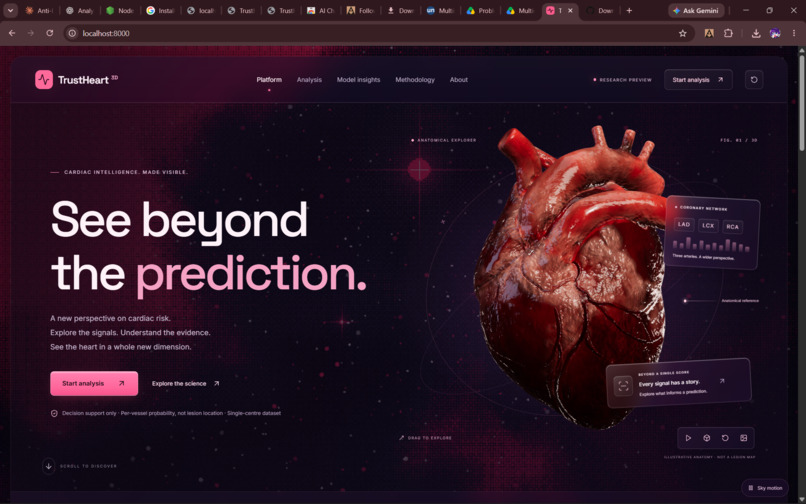Bookmark this page with the star icon
The height and width of the screenshot is (504, 806).
point(683,33)
